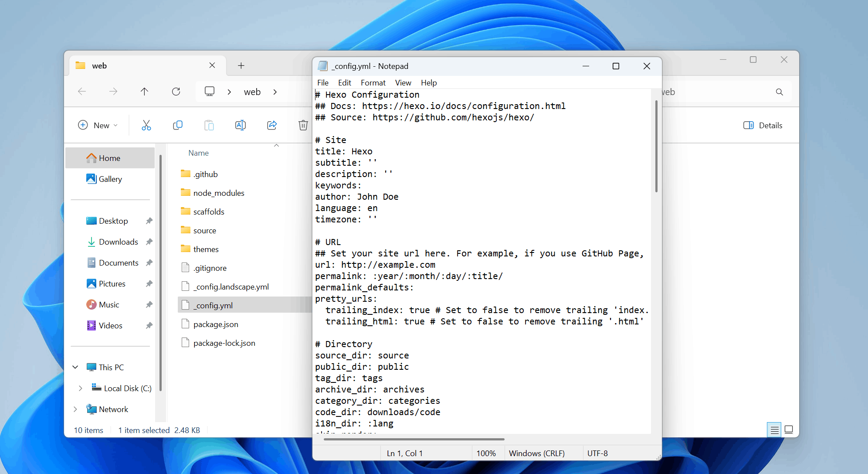Select the web tab in File Explorer
Image resolution: width=868 pixels, height=474 pixels.
(147, 65)
